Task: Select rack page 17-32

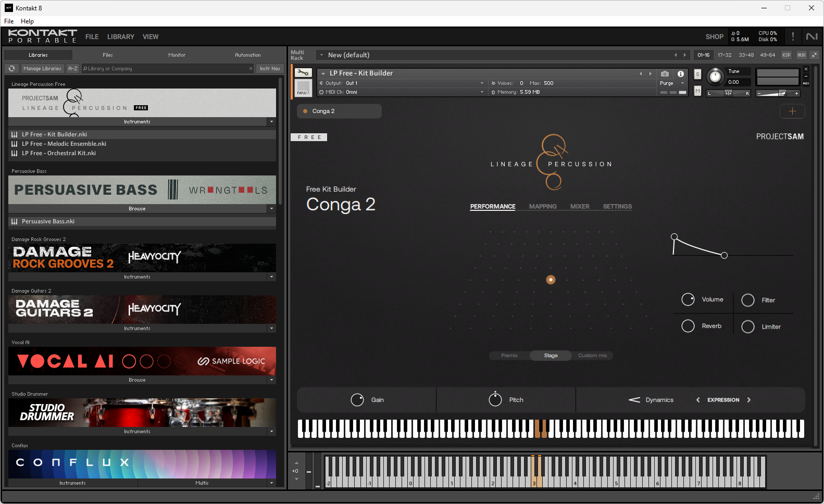Action: click(725, 55)
